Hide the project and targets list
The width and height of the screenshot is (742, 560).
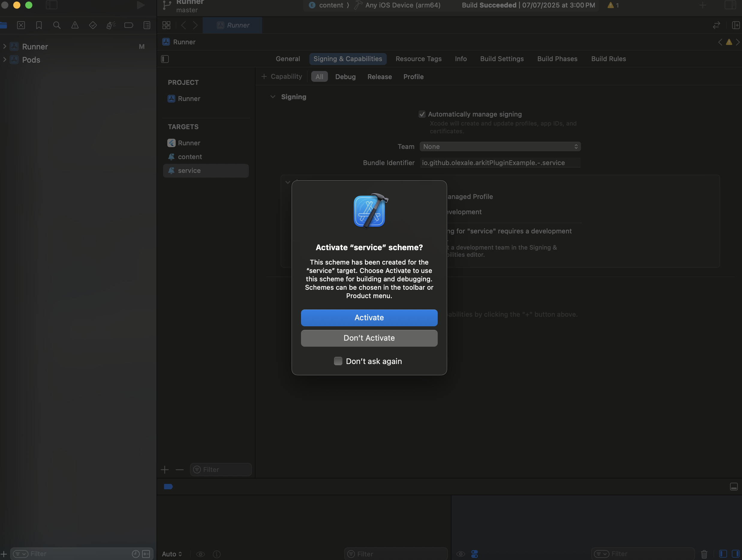[165, 59]
